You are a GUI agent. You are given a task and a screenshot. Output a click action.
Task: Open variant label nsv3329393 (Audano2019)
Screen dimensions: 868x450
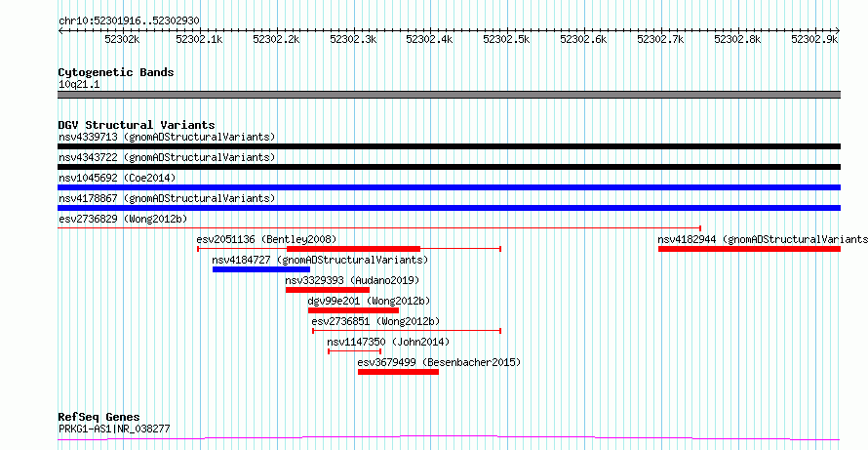[352, 280]
